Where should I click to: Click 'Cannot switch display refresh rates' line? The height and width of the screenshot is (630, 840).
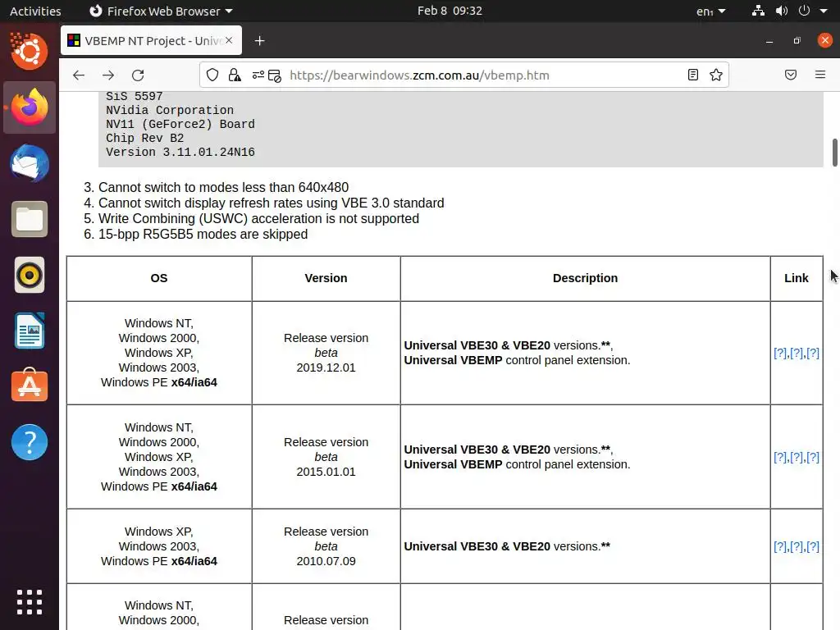tap(271, 203)
